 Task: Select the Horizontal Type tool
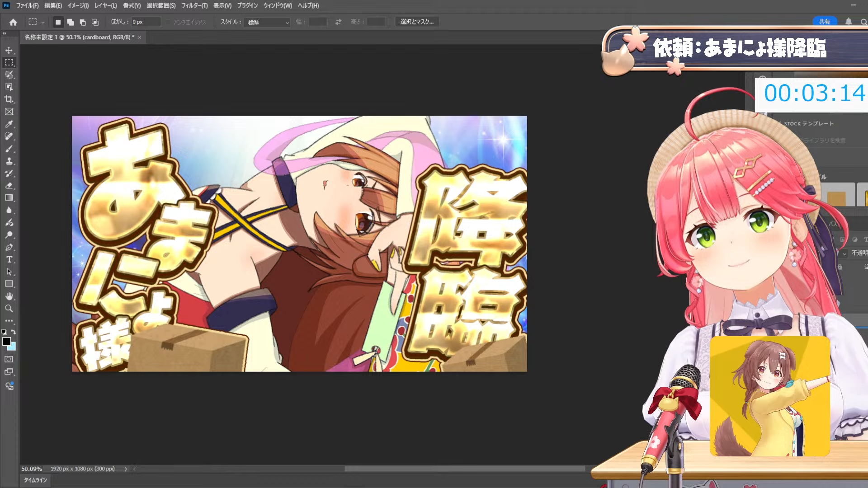[x=9, y=259]
